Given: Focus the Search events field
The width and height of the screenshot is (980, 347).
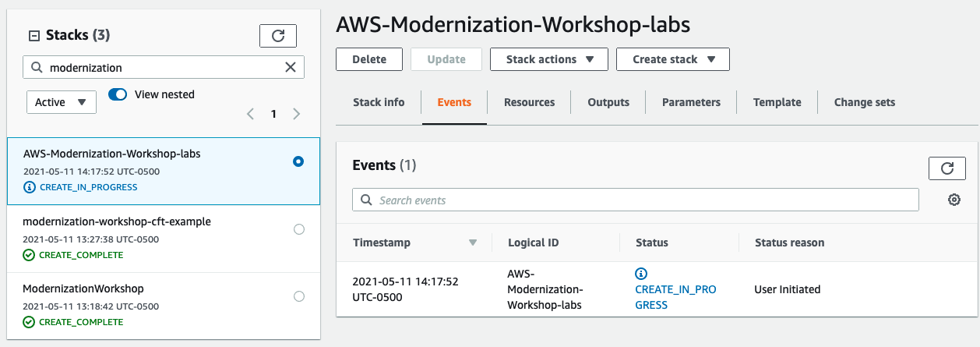Looking at the screenshot, I should pyautogui.click(x=636, y=200).
